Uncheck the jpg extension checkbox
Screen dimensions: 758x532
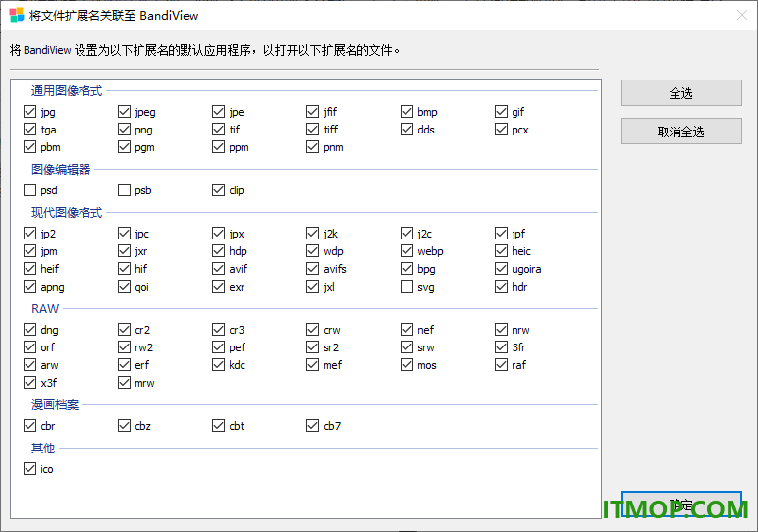(30, 112)
